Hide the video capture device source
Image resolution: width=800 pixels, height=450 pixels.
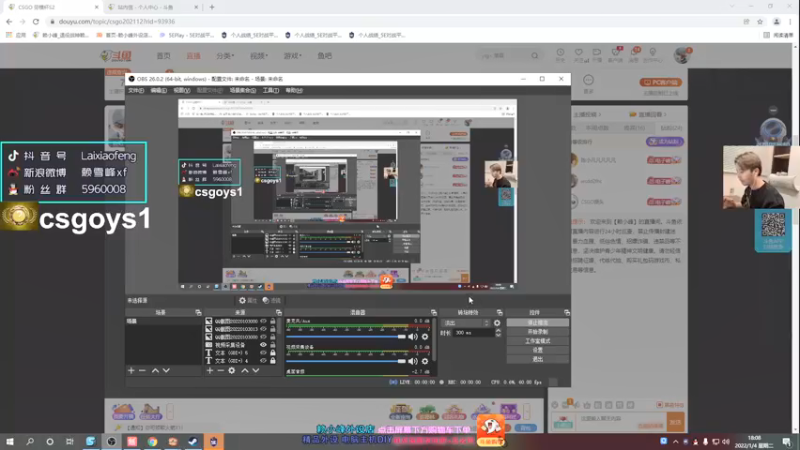(263, 345)
